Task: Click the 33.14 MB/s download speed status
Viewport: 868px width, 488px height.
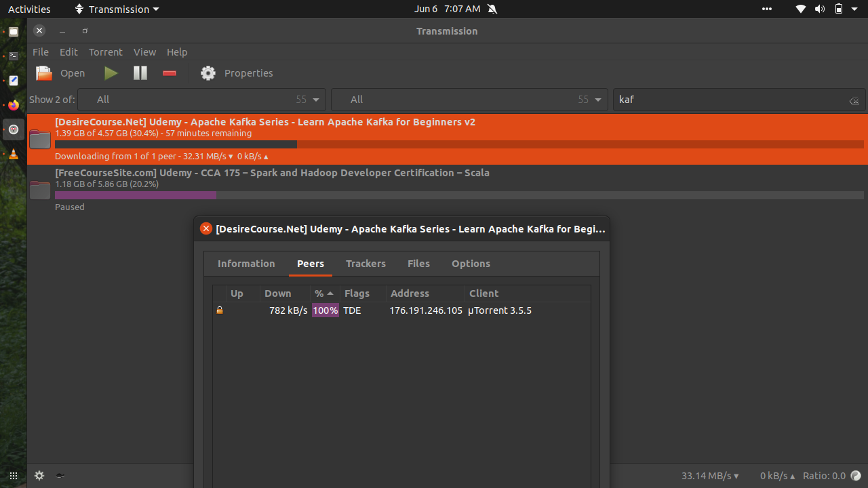Action: click(x=711, y=476)
